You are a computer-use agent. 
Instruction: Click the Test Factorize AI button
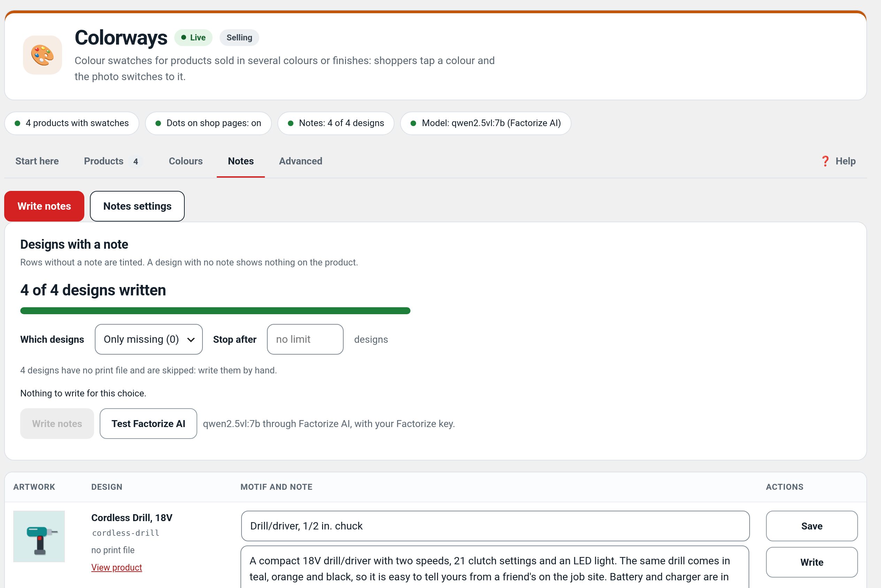click(x=148, y=423)
